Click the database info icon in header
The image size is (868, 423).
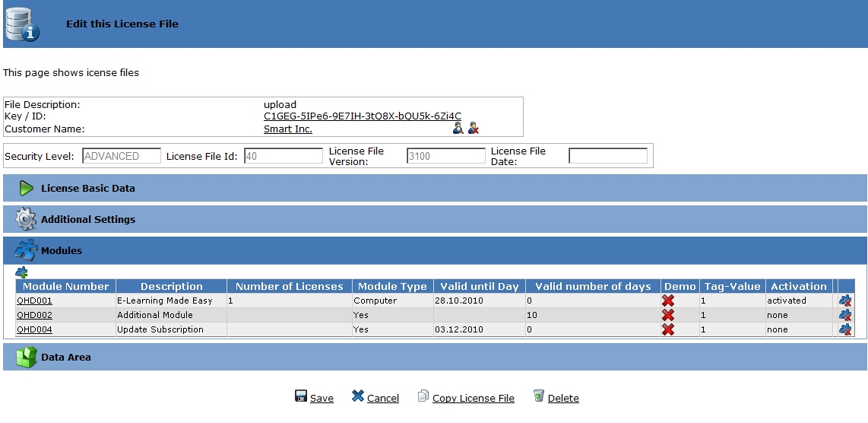(21, 24)
